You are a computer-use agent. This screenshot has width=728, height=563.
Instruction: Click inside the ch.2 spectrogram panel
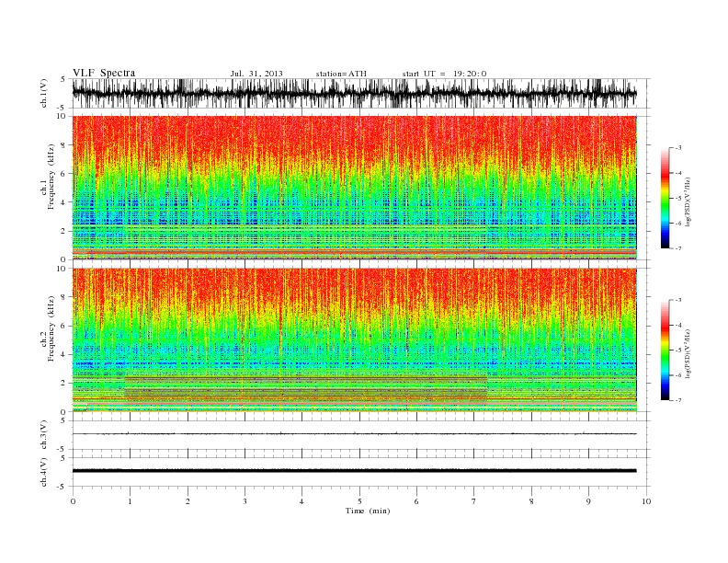click(x=354, y=340)
